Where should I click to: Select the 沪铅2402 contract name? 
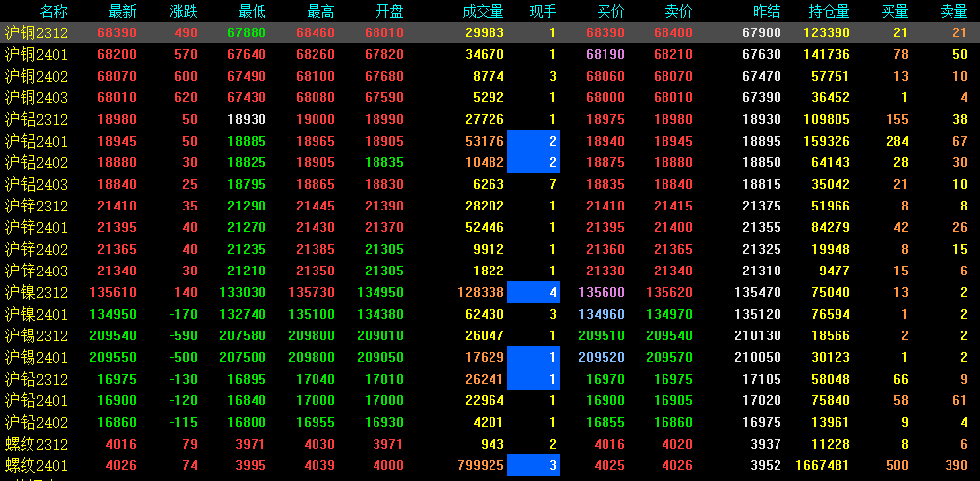coord(35,422)
